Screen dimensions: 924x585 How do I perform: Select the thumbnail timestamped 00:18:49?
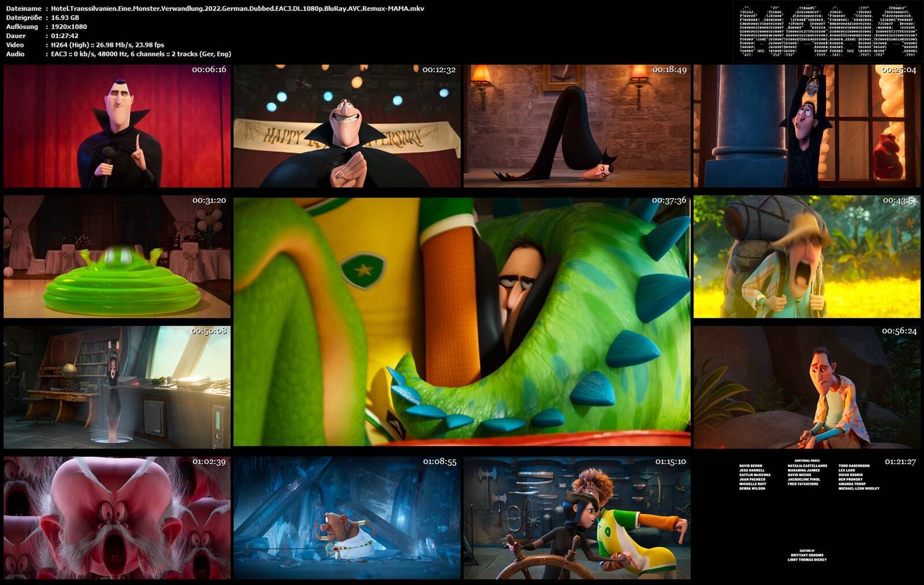[577, 126]
